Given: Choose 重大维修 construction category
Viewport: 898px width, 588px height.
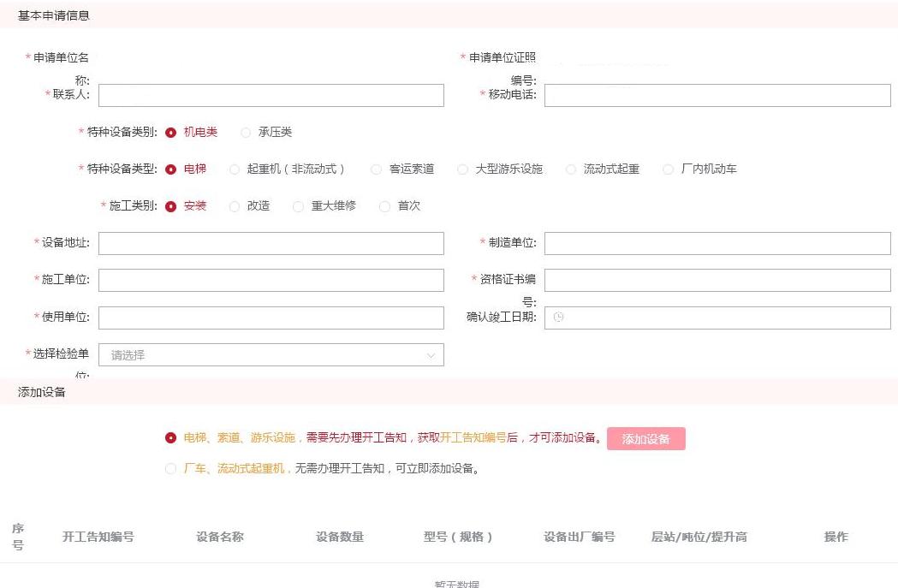Looking at the screenshot, I should pos(298,206).
